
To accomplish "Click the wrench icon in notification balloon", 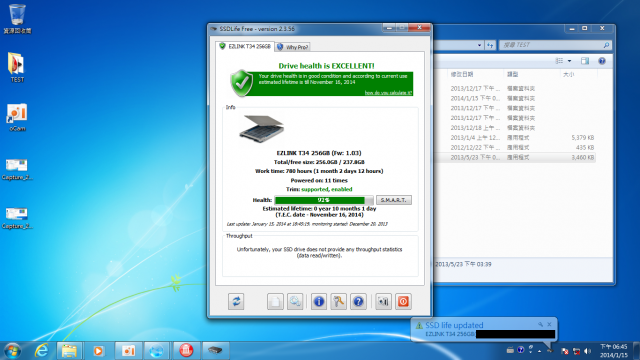I will (x=540, y=324).
